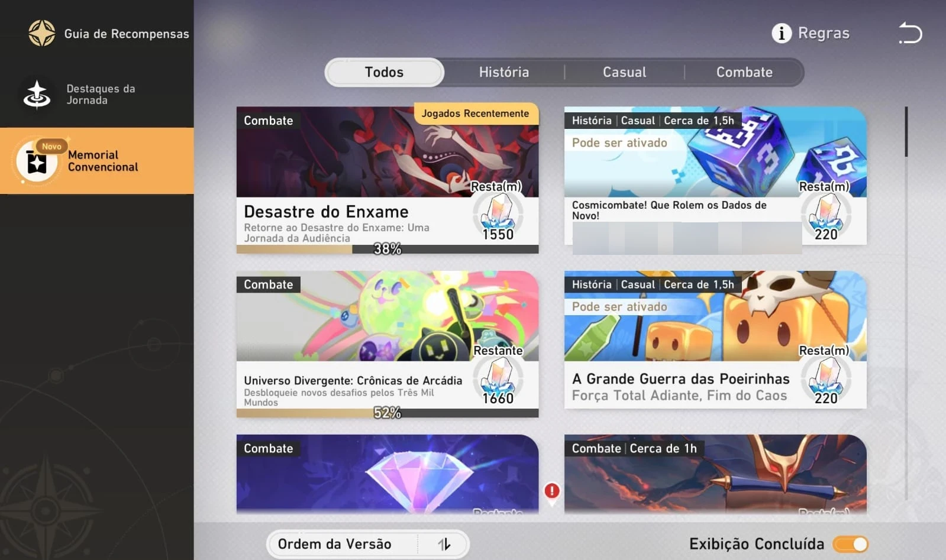Switch to the Combate tab

point(744,72)
